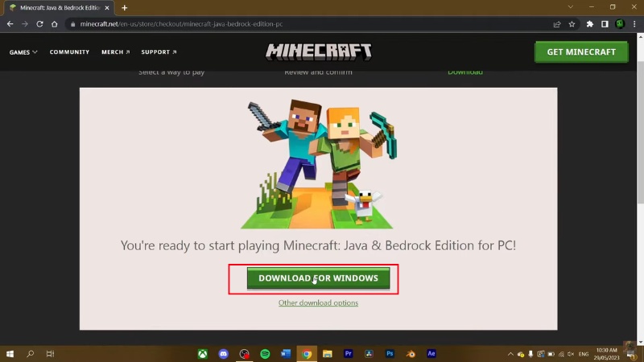This screenshot has width=644, height=362.
Task: Open Microsoft Word from the taskbar
Action: click(x=286, y=354)
